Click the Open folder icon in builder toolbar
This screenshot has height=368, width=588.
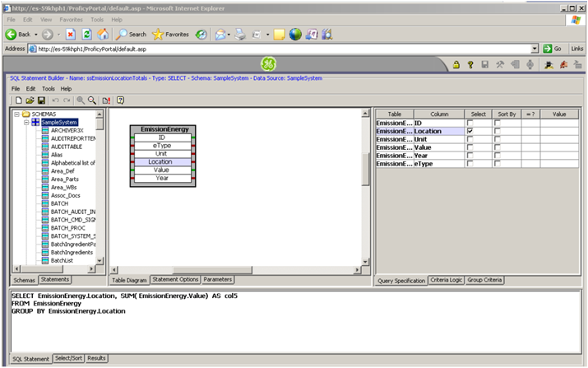click(x=30, y=100)
